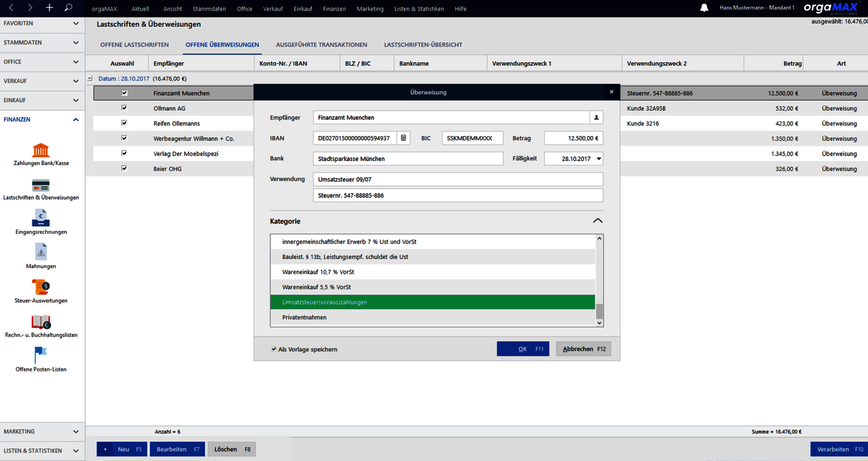
Task: Click Kategorie list scroll down arrow
Action: [x=599, y=323]
